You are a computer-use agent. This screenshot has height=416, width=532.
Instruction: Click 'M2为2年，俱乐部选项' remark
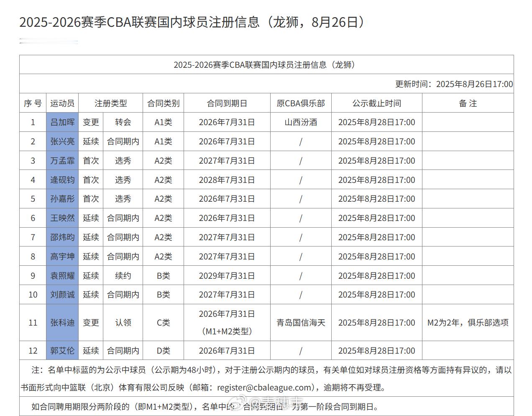click(x=468, y=323)
